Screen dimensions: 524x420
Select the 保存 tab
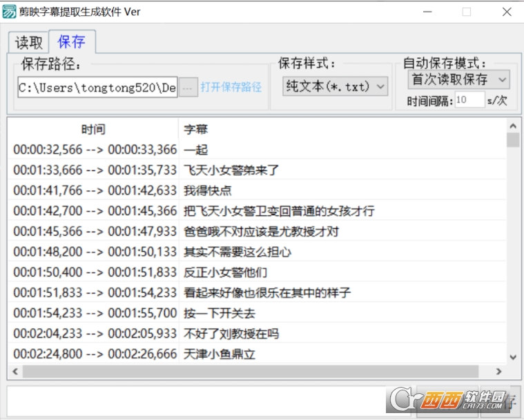click(72, 42)
